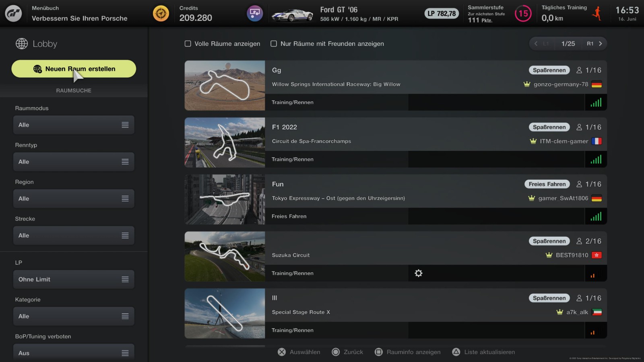
Task: Click the collector level 15 badge
Action: coord(523,14)
